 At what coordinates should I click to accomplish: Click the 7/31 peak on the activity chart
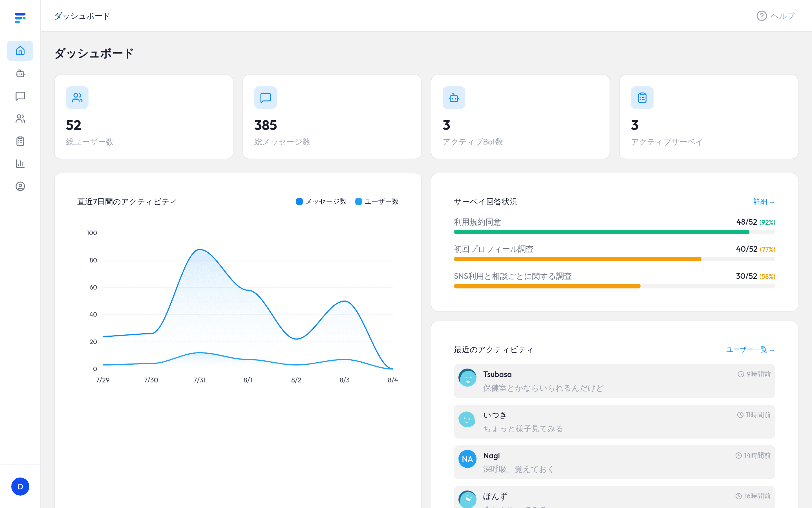point(200,249)
